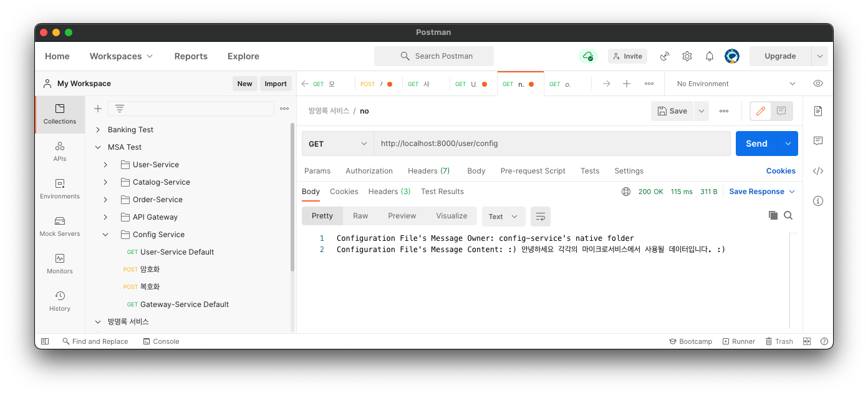Collapse the Config Service folder

[x=105, y=235]
